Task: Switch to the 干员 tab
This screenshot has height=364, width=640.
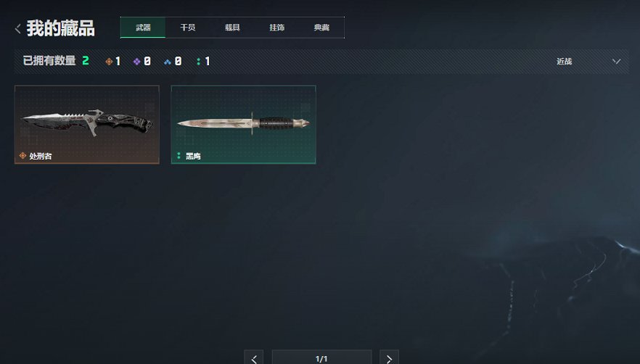Action: 188,28
